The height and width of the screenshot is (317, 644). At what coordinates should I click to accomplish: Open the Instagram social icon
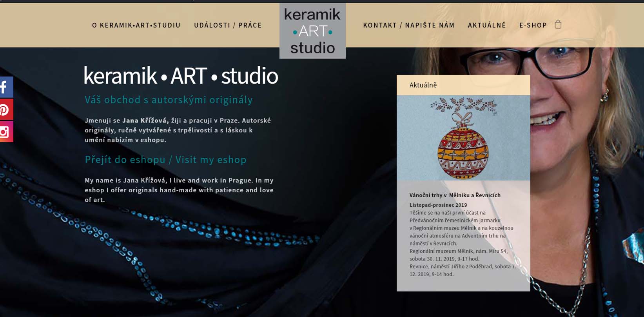pyautogui.click(x=5, y=131)
